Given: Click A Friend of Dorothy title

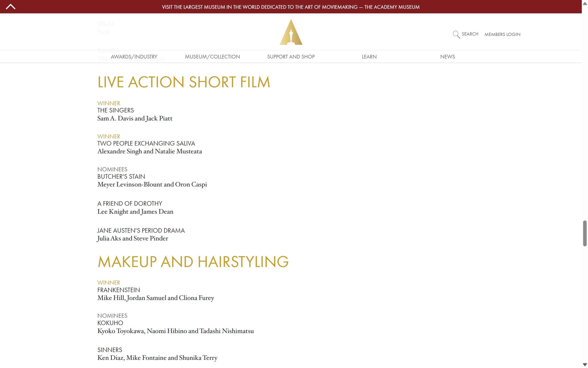Looking at the screenshot, I should [x=129, y=204].
